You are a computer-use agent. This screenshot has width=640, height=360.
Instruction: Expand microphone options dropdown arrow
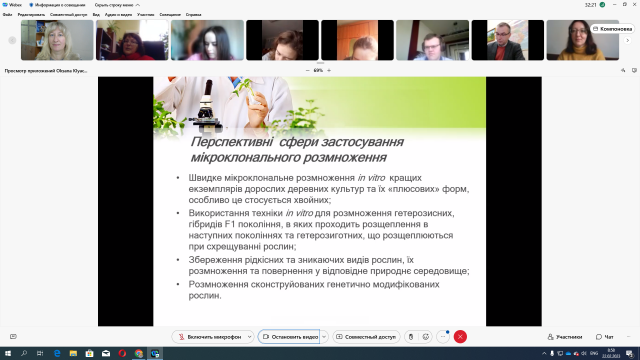[249, 337]
